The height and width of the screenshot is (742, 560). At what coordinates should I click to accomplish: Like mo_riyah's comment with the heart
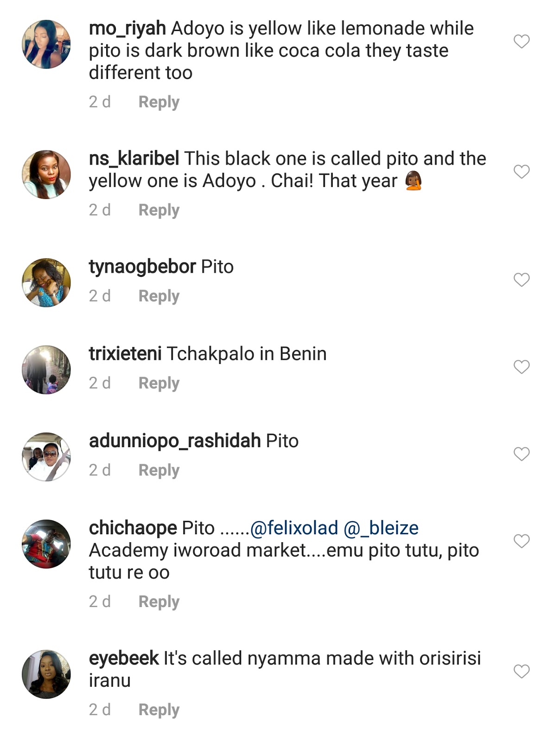[x=522, y=42]
